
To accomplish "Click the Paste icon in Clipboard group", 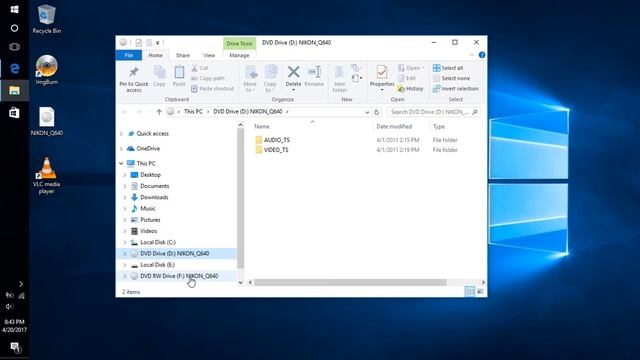I will point(179,73).
